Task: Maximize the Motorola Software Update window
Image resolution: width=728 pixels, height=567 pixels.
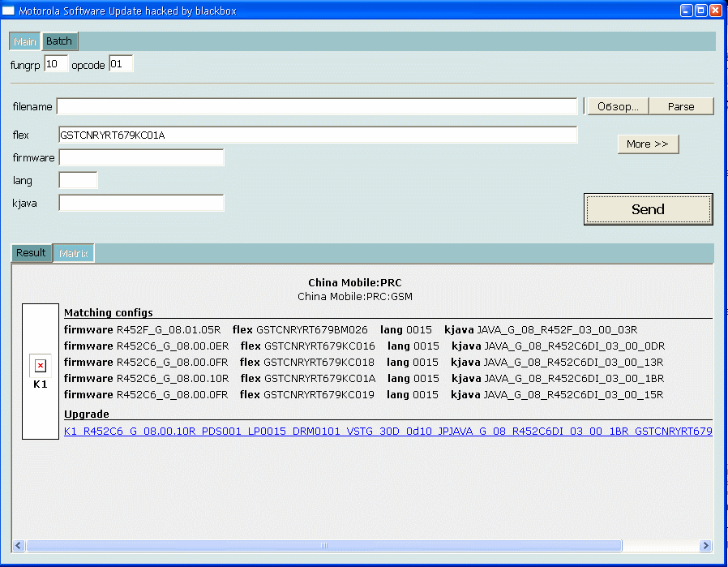Action: click(x=701, y=11)
